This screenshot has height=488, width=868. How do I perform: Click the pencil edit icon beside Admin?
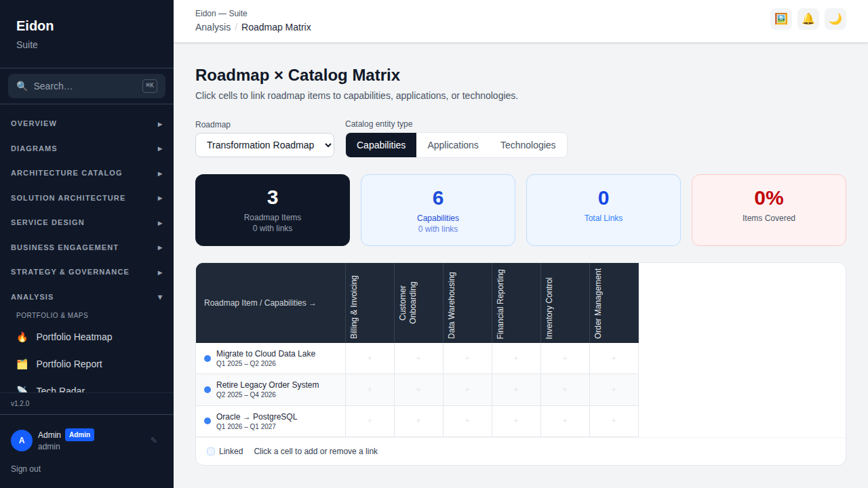(154, 441)
